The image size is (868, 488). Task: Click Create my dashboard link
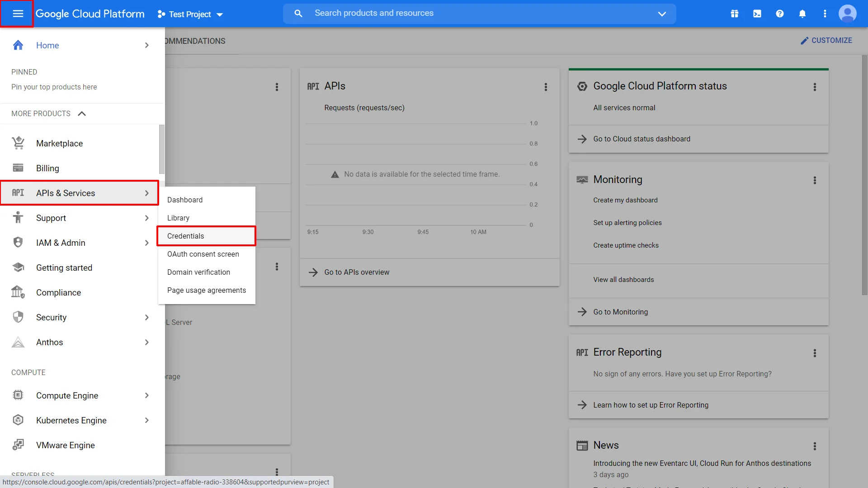pyautogui.click(x=625, y=200)
